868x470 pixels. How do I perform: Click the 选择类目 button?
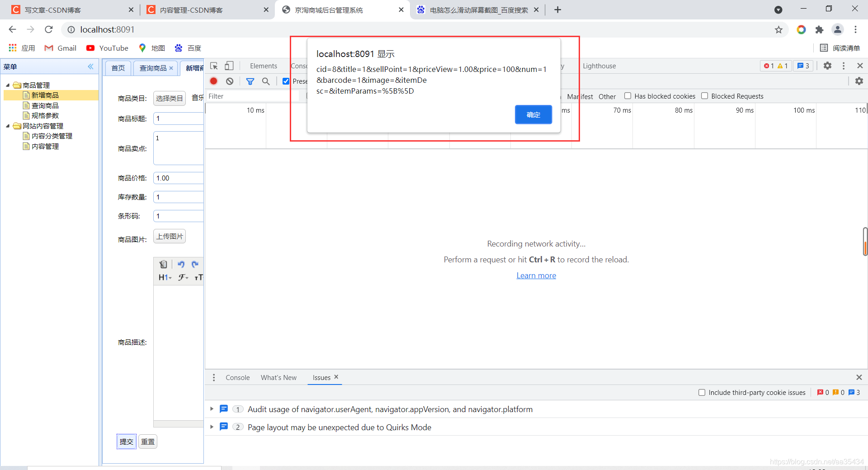(x=170, y=98)
